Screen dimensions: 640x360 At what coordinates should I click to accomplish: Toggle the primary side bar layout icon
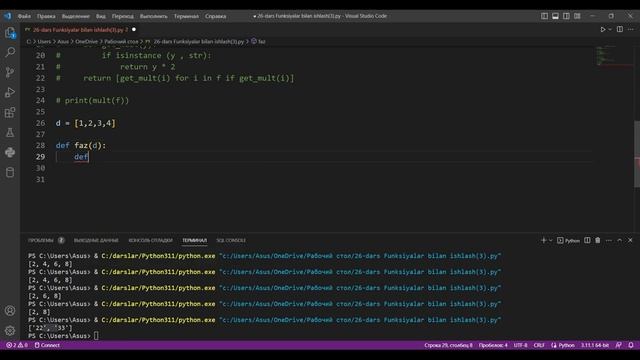click(544, 16)
